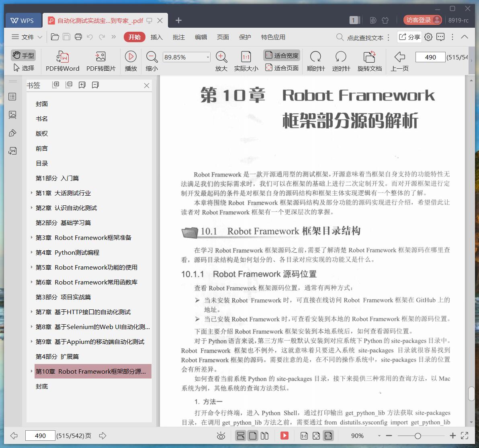Jump to 封底 bookmark
The image size is (479, 448).
point(42,386)
